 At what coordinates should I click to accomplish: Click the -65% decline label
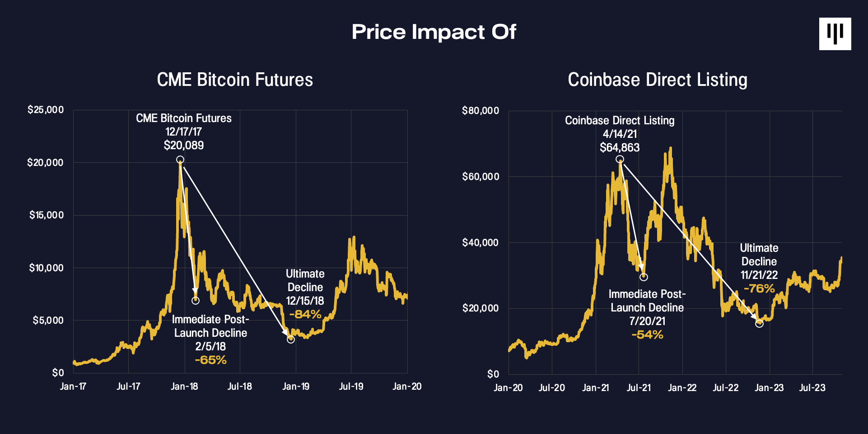point(210,360)
